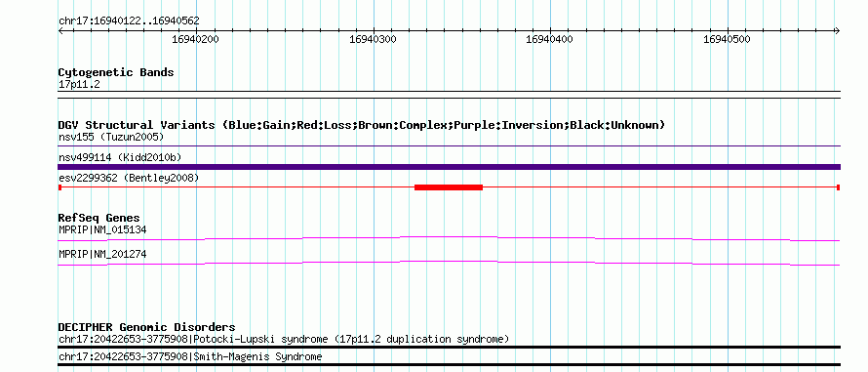
Task: Click the thick red esv2299362 loss block
Action: click(x=449, y=187)
